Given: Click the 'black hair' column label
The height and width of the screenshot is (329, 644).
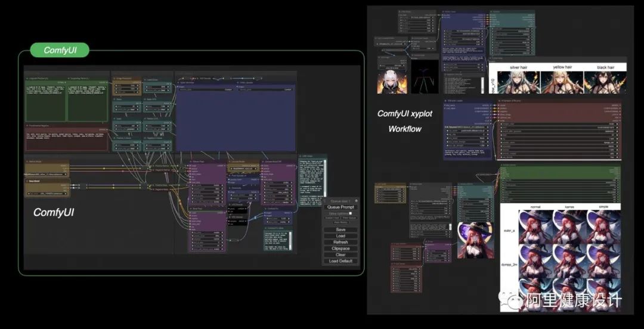Looking at the screenshot, I should click(605, 67).
